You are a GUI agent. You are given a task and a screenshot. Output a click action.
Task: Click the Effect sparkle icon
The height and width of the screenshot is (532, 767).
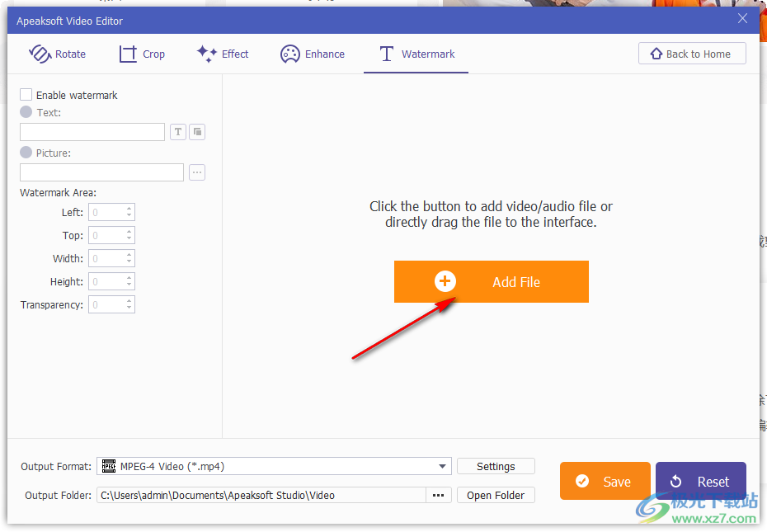[207, 54]
